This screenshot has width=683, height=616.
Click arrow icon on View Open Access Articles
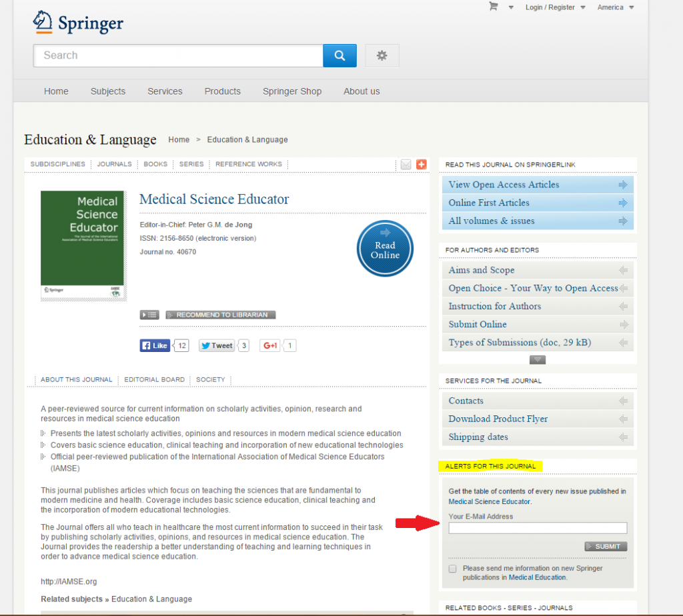[x=624, y=185]
